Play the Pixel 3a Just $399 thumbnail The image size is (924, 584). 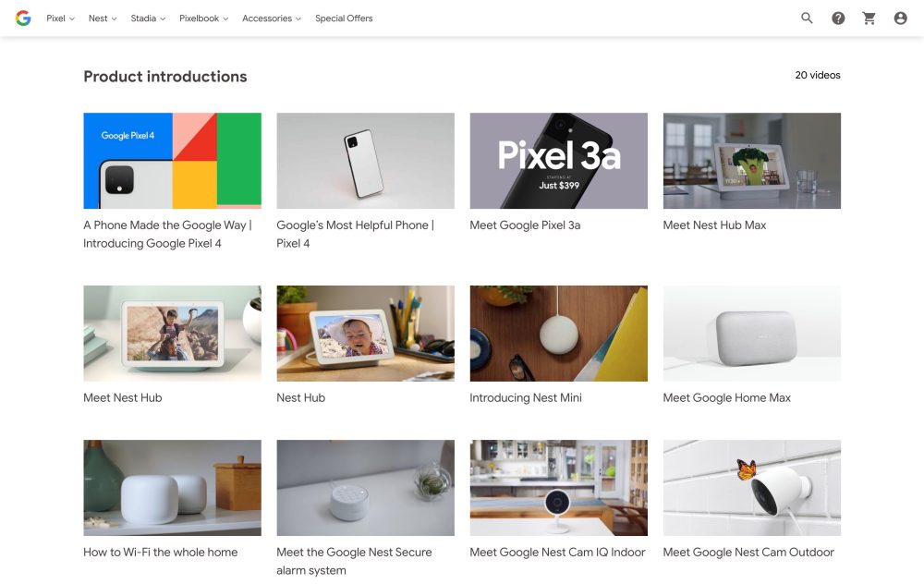point(559,161)
